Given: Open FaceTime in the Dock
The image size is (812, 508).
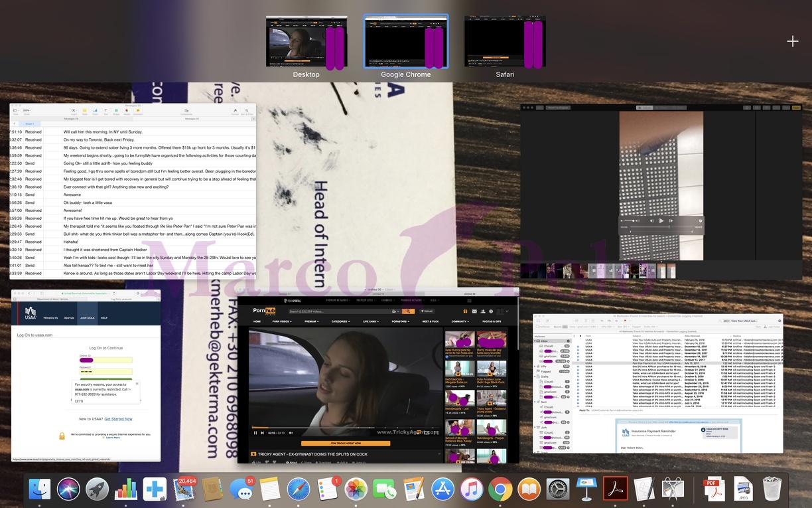Looking at the screenshot, I should pyautogui.click(x=385, y=490).
